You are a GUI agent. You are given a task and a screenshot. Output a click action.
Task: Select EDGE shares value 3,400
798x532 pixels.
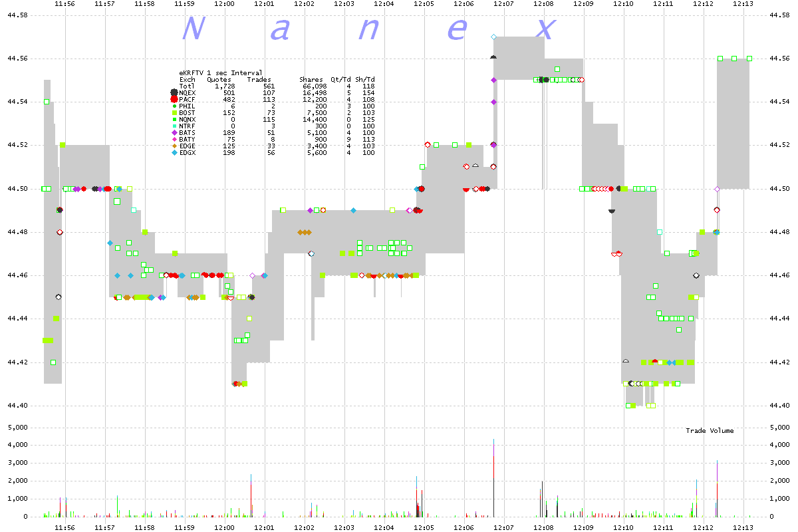coord(317,146)
